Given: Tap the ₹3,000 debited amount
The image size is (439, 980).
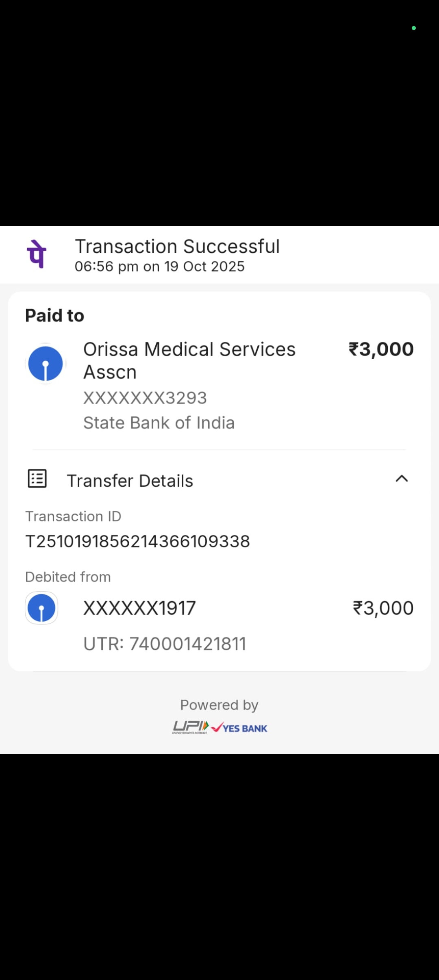Looking at the screenshot, I should 383,608.
